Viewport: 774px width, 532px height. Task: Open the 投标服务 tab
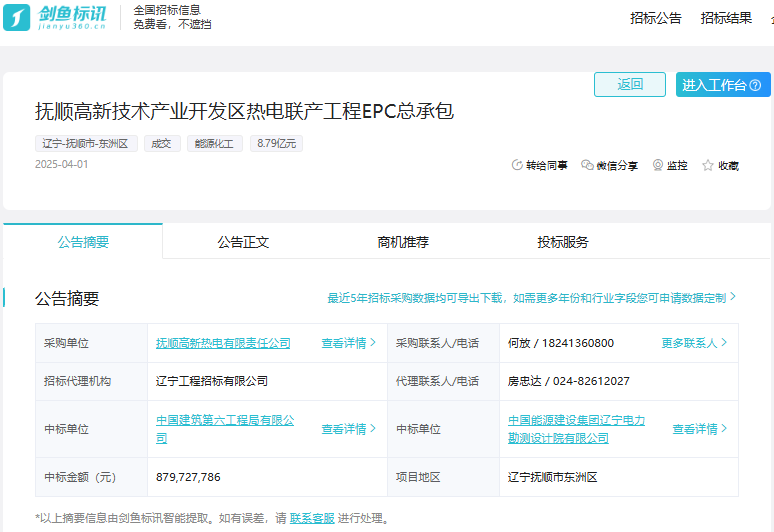(x=563, y=242)
